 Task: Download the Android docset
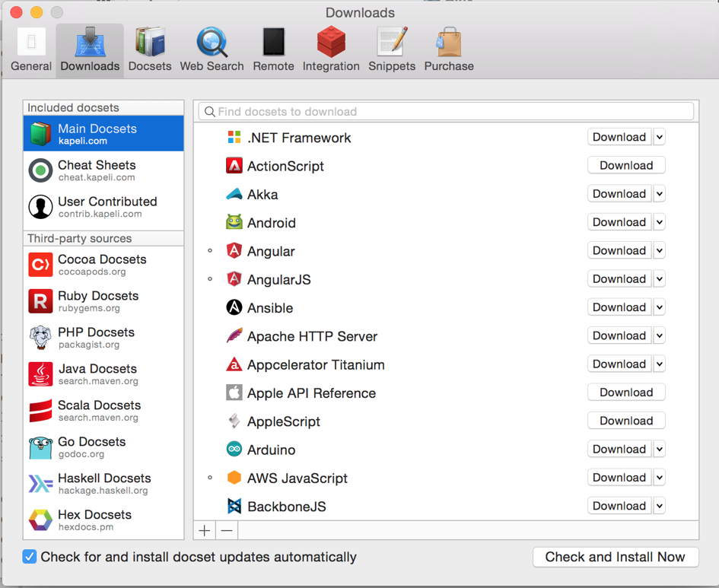click(x=619, y=222)
